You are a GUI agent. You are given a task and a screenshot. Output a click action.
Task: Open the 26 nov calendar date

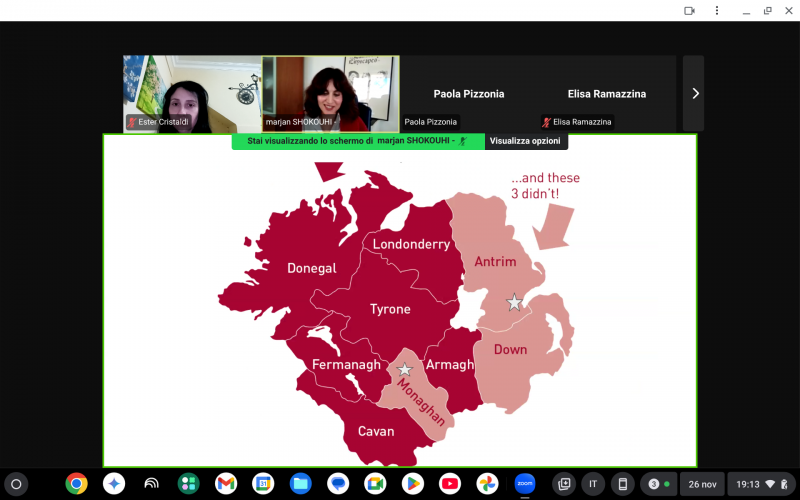[702, 484]
